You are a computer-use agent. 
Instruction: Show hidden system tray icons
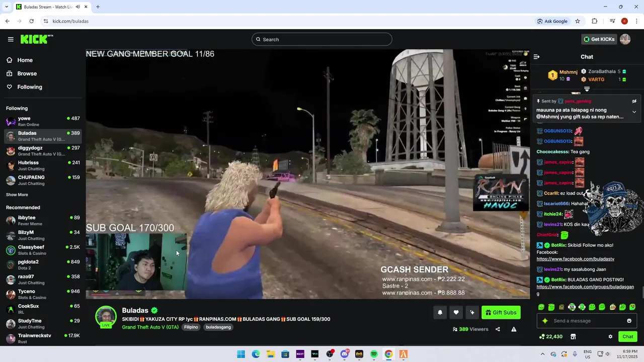coord(542,354)
